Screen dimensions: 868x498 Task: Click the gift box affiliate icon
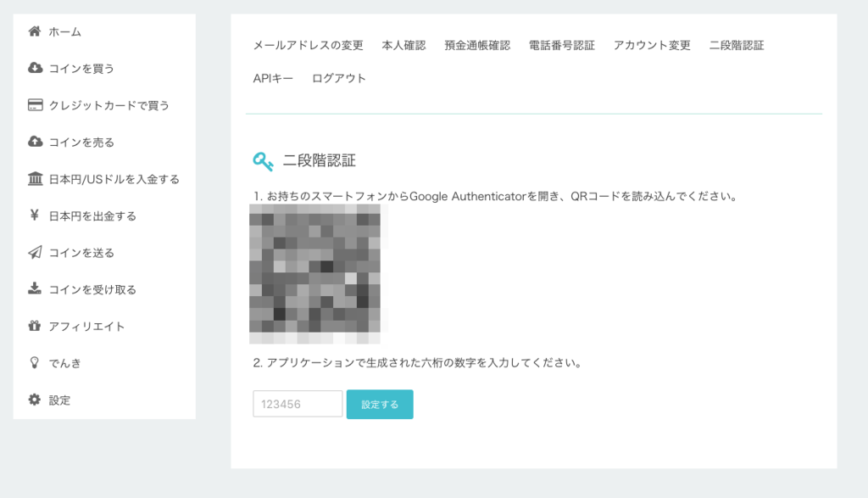click(x=34, y=326)
